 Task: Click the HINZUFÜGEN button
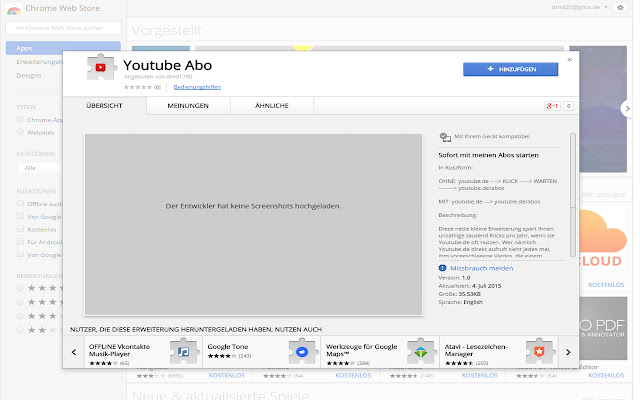511,69
